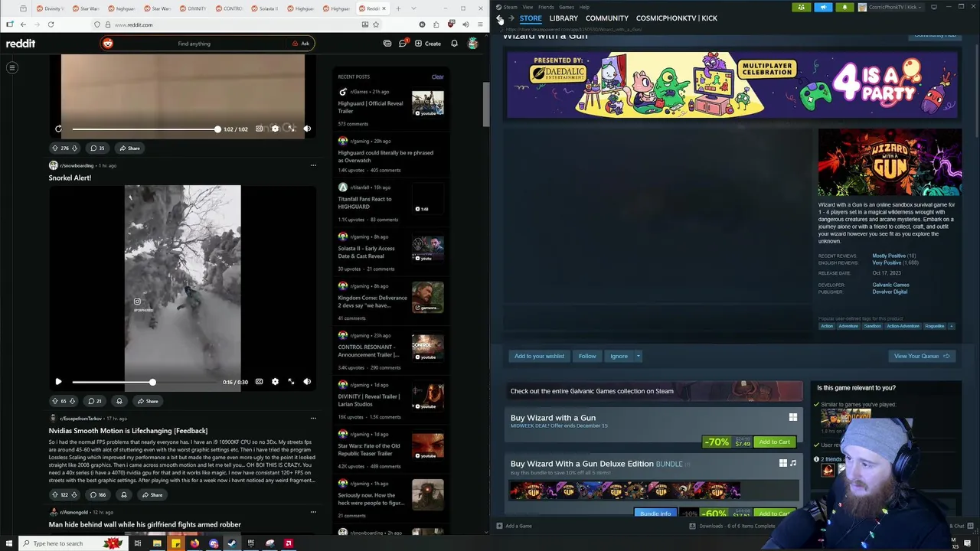Go forward in Steam store navigation
This screenshot has width=980, height=551.
point(511,18)
